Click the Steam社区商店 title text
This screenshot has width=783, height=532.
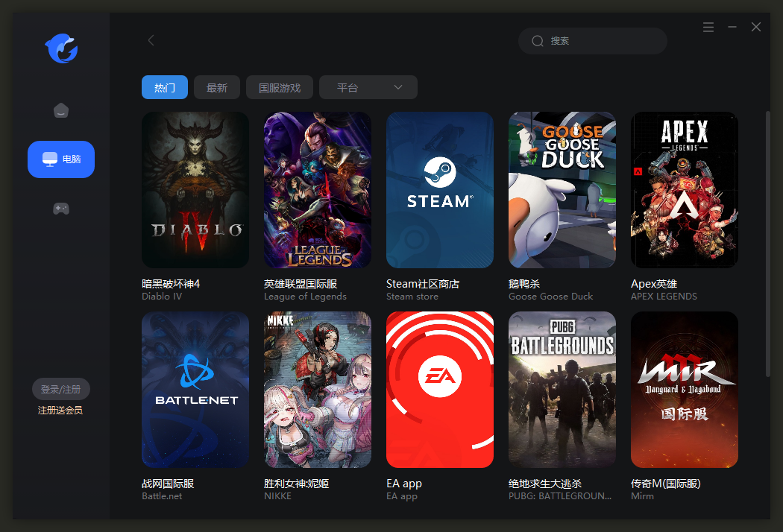pyautogui.click(x=423, y=283)
